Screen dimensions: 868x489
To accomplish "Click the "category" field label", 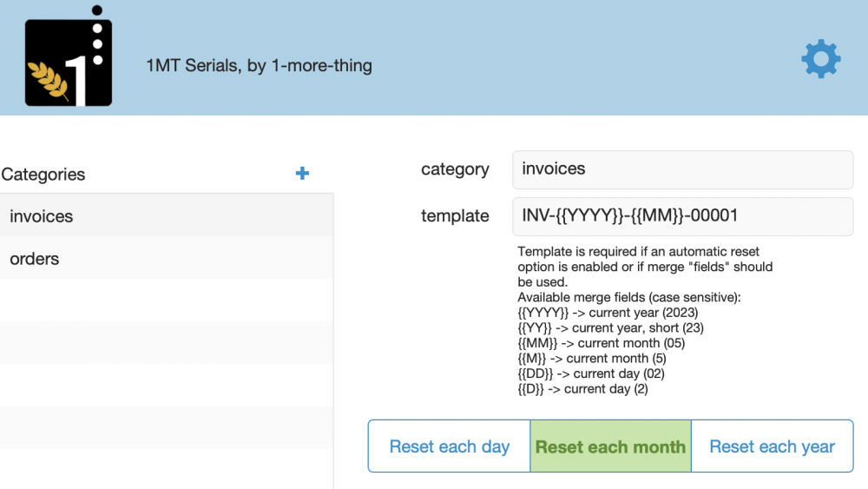I will [x=455, y=169].
